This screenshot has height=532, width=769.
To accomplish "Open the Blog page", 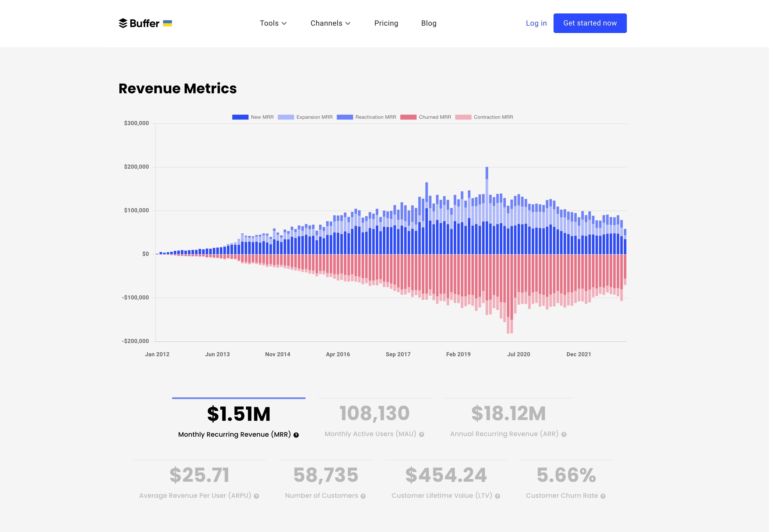I will click(x=429, y=23).
